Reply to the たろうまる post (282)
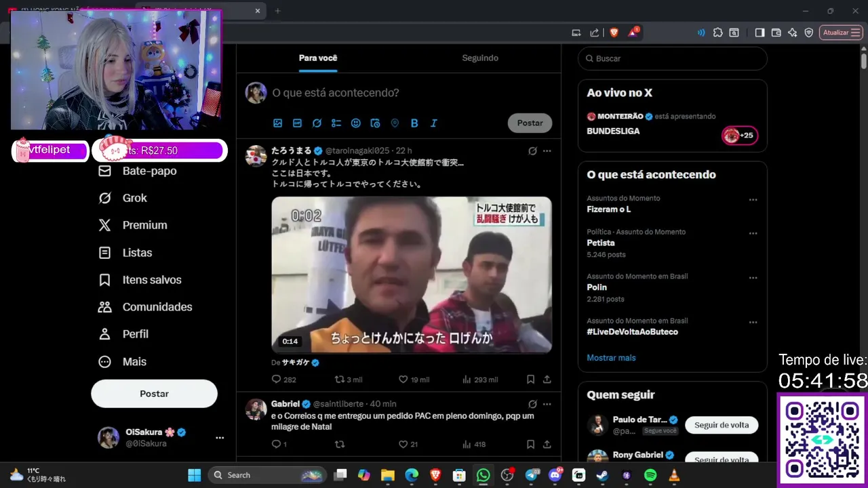The height and width of the screenshot is (488, 868). point(283,380)
